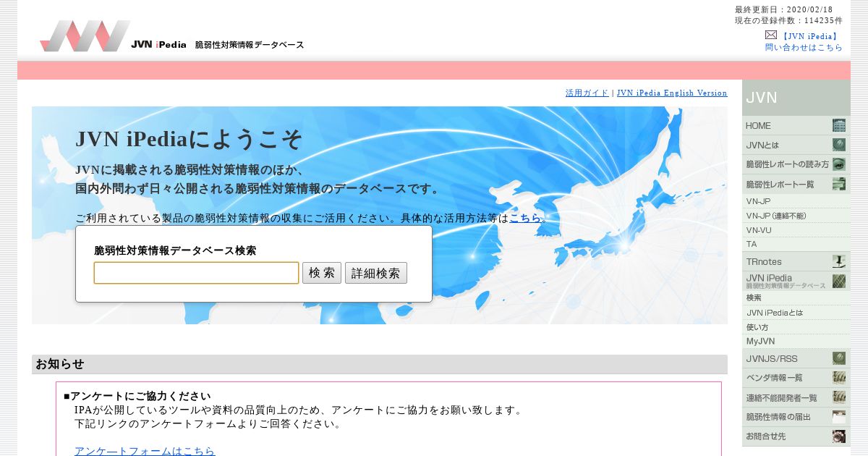The height and width of the screenshot is (456, 868).
Task: Click the JVN sidebar header
Action: [x=796, y=98]
